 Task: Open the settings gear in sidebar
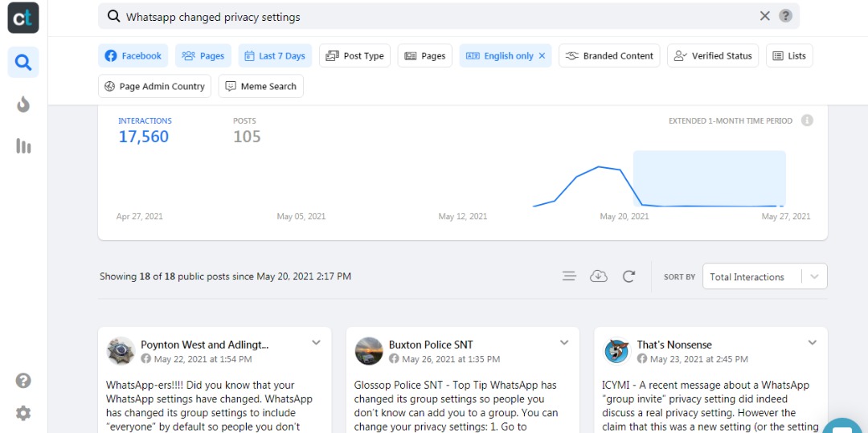point(23,413)
